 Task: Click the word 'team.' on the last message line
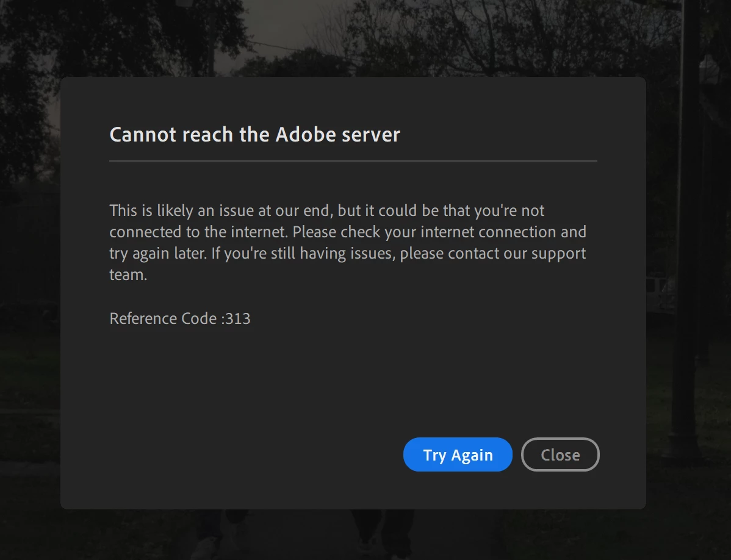click(128, 275)
